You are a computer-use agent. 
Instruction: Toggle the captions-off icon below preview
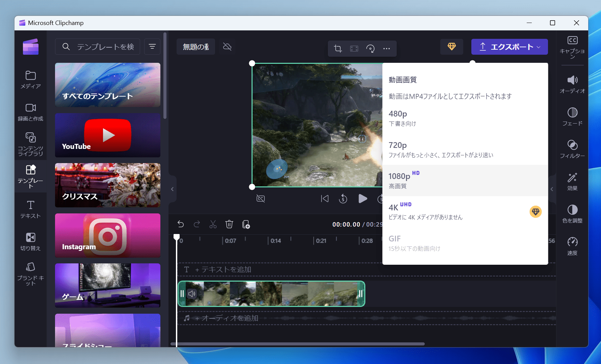point(261,199)
